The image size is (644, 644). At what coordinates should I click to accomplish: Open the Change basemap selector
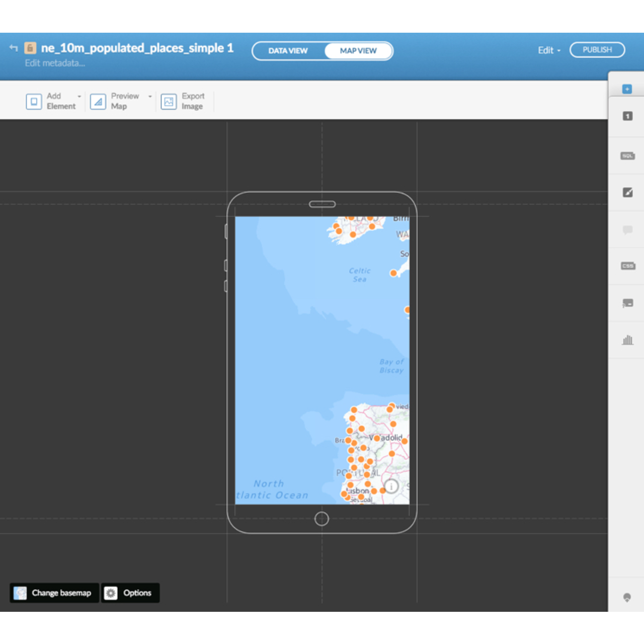54,593
